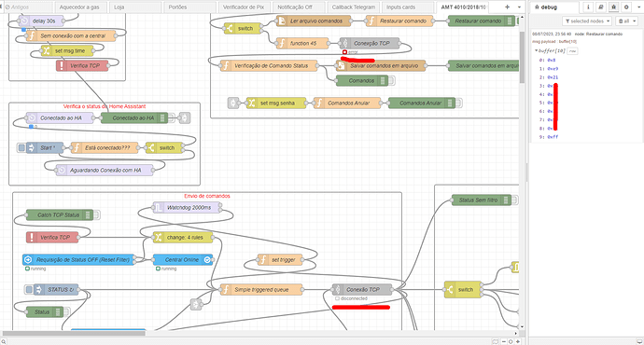This screenshot has height=345, width=644.
Task: Toggle the navigator map icon in footer
Action: [x=496, y=341]
